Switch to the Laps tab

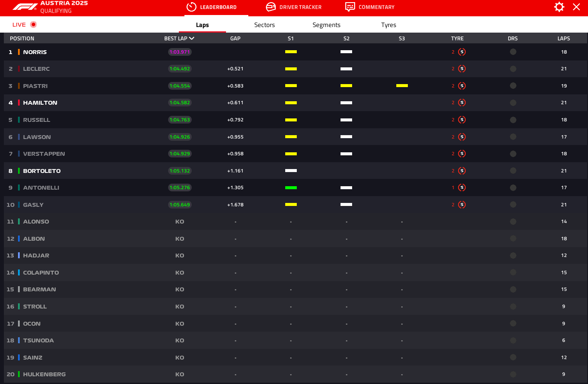[x=202, y=25]
